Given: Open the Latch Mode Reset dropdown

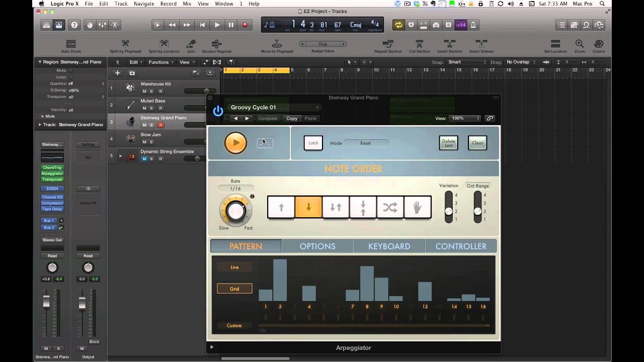Looking at the screenshot, I should (366, 143).
